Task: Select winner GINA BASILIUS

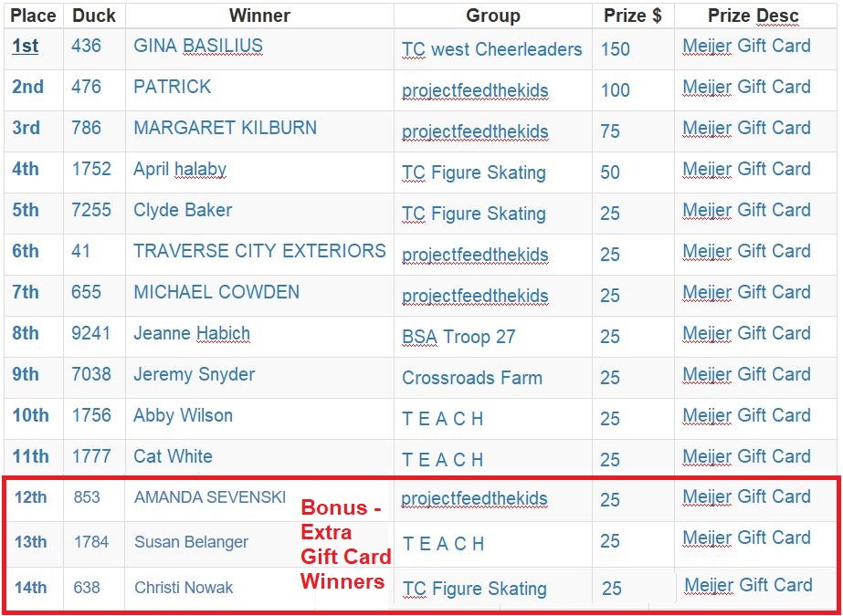Action: 198,46
